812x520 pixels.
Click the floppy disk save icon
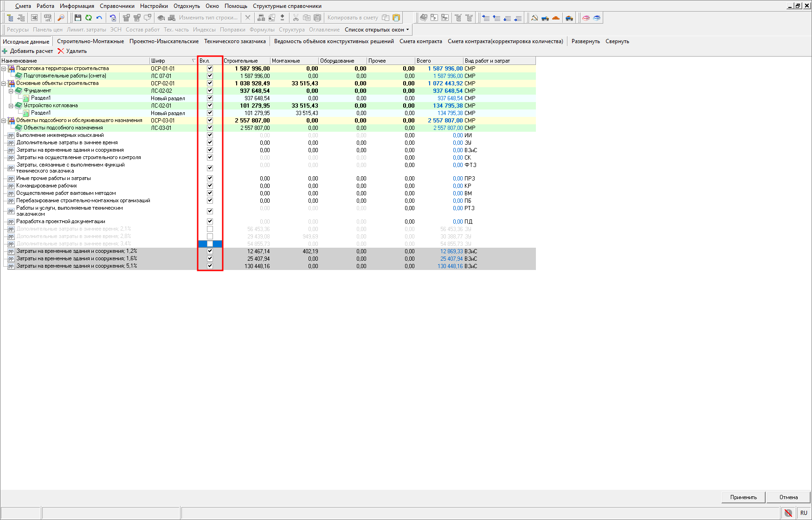click(x=78, y=18)
